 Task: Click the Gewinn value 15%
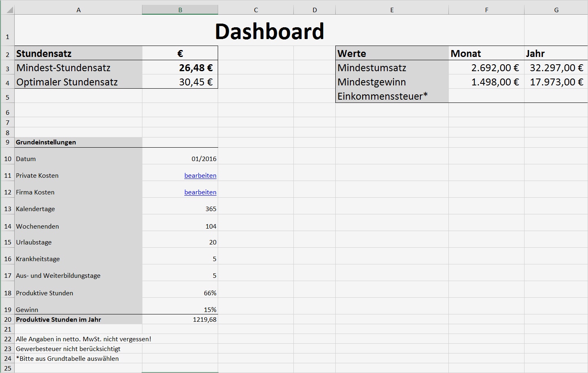[180, 306]
